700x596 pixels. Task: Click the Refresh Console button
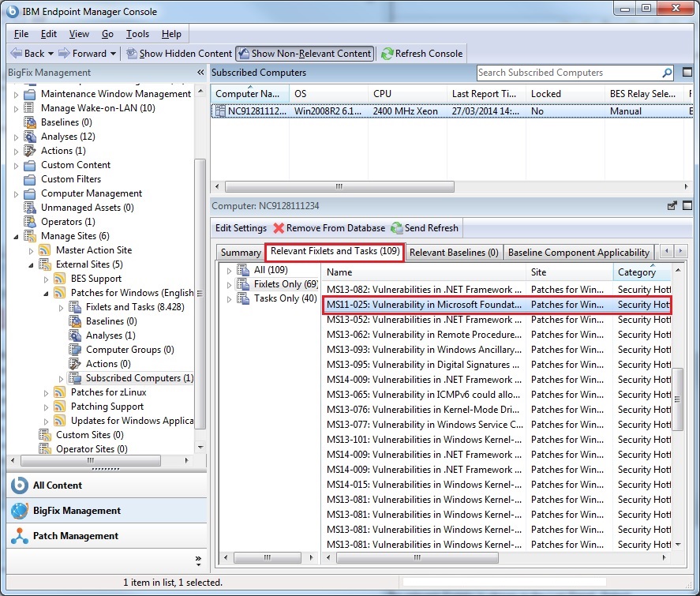(x=422, y=54)
